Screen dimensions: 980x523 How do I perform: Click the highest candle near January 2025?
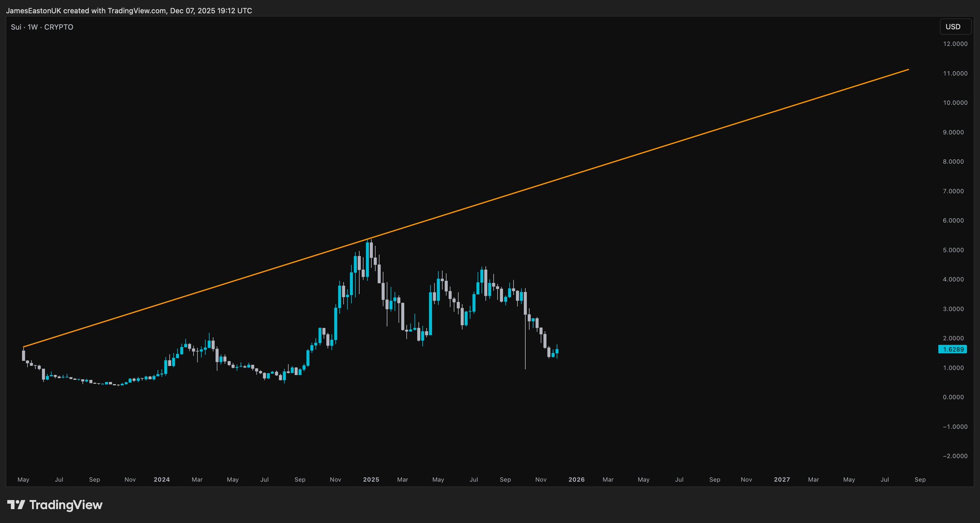pos(367,258)
